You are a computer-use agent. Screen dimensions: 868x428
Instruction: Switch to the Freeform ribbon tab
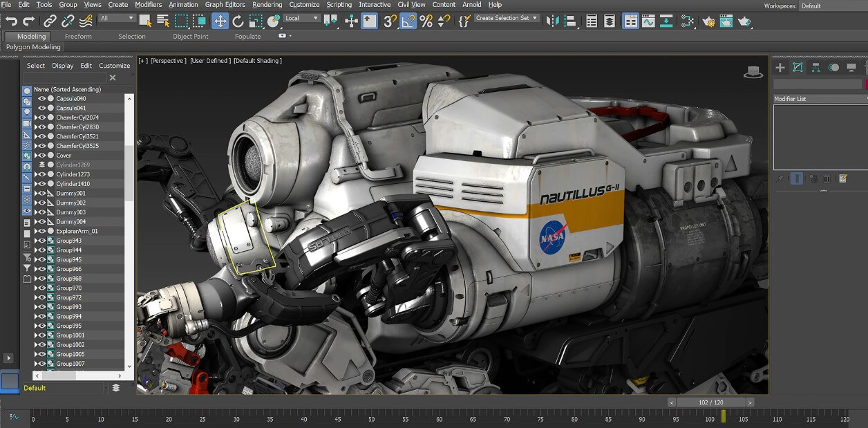pos(78,36)
